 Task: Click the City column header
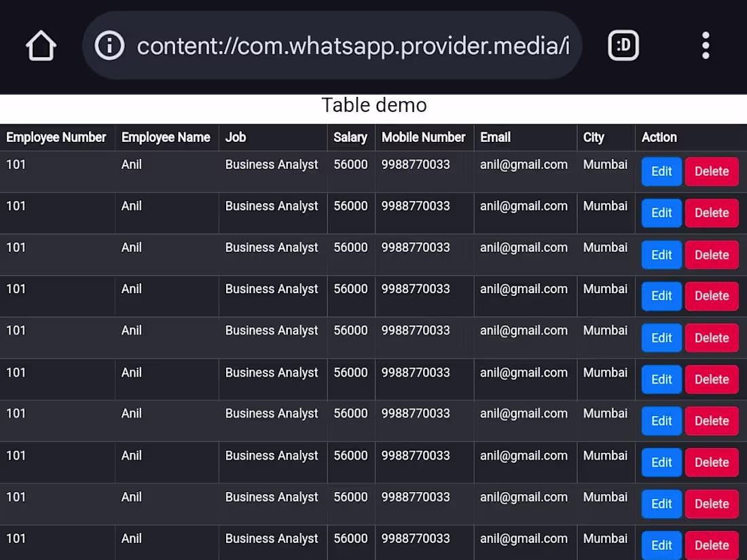coord(594,137)
